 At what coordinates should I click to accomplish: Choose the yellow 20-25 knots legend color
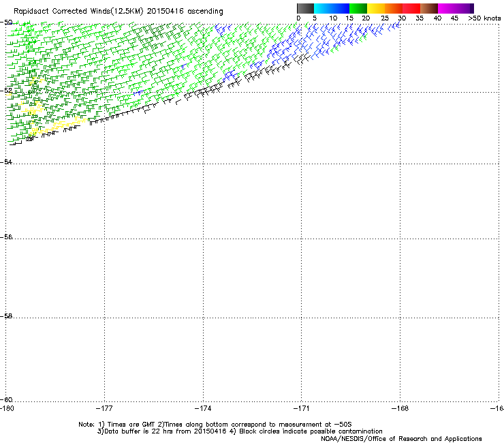[x=376, y=8]
